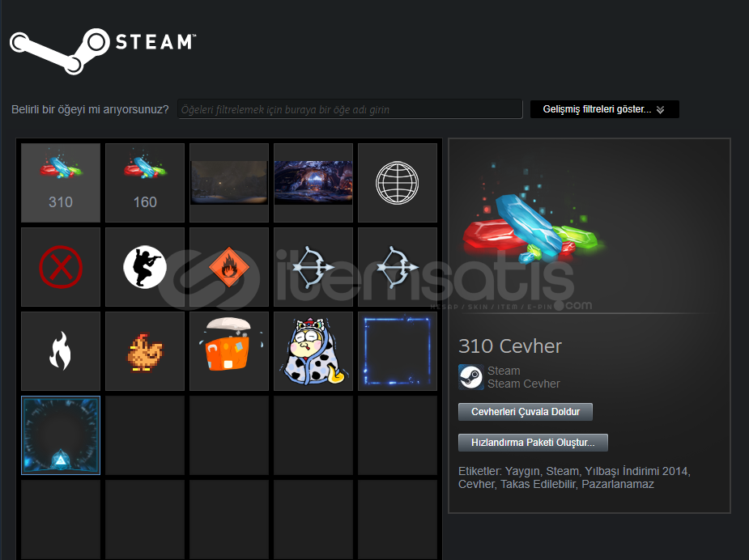Select the pixel chicken emoticon item
This screenshot has height=560, width=749.
[145, 351]
